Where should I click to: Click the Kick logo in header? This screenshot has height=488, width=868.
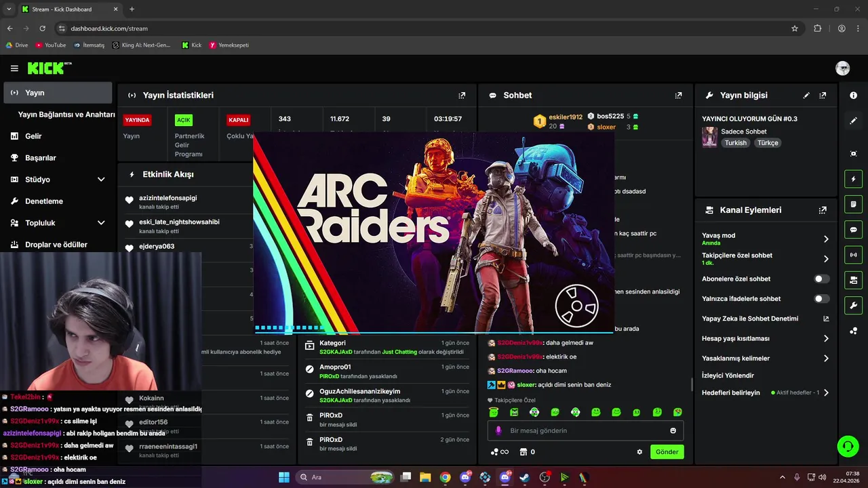49,68
